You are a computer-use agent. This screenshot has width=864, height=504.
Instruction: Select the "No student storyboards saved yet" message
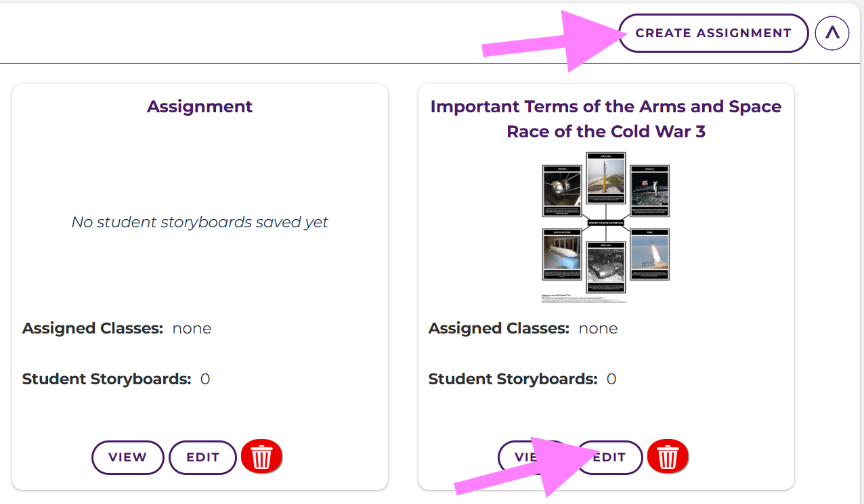pos(200,222)
